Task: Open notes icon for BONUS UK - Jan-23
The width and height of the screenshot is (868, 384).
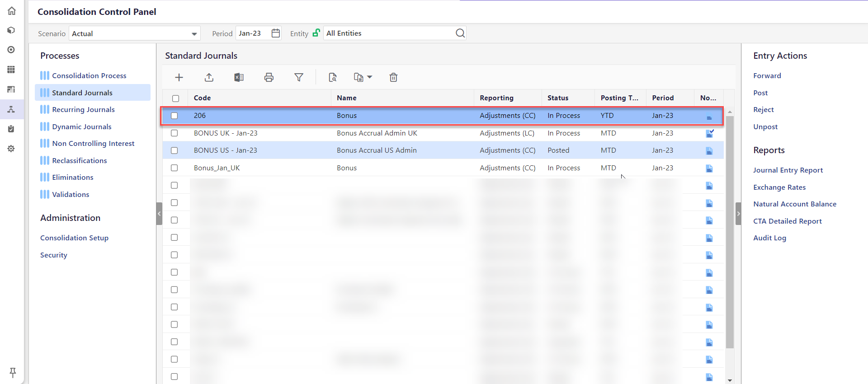Action: 710,133
